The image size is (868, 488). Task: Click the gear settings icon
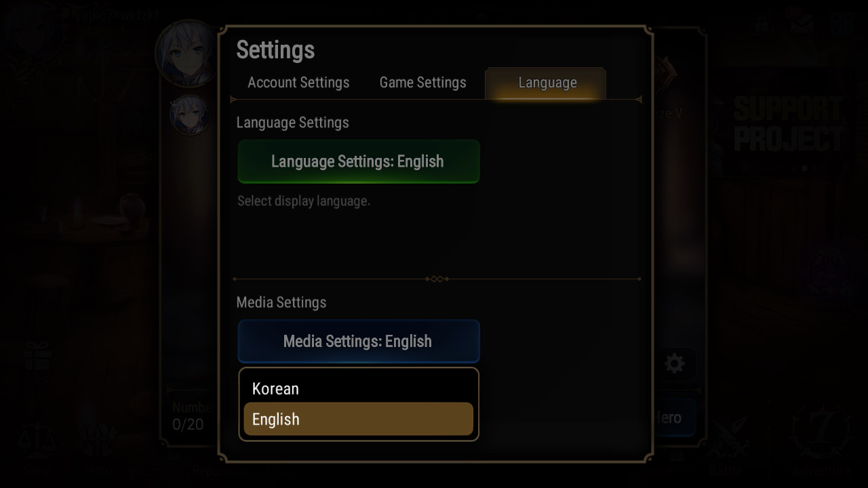(674, 364)
